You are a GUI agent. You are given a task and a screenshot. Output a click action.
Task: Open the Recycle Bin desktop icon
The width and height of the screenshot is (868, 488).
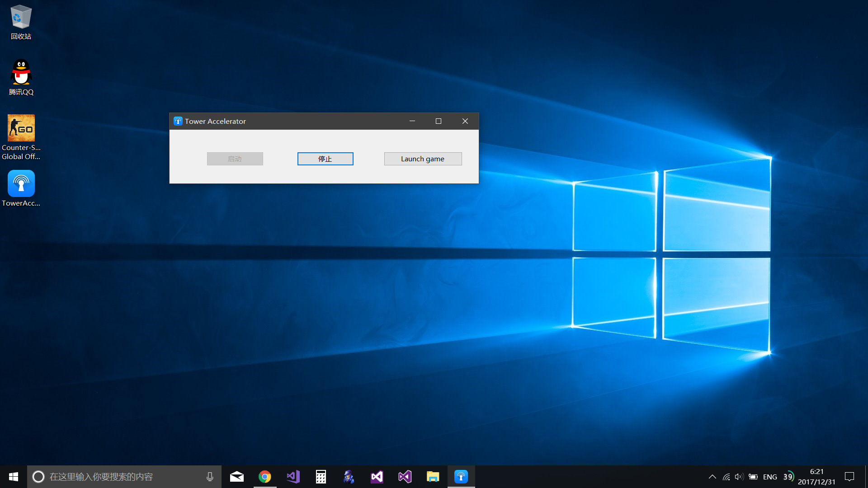coord(21,22)
